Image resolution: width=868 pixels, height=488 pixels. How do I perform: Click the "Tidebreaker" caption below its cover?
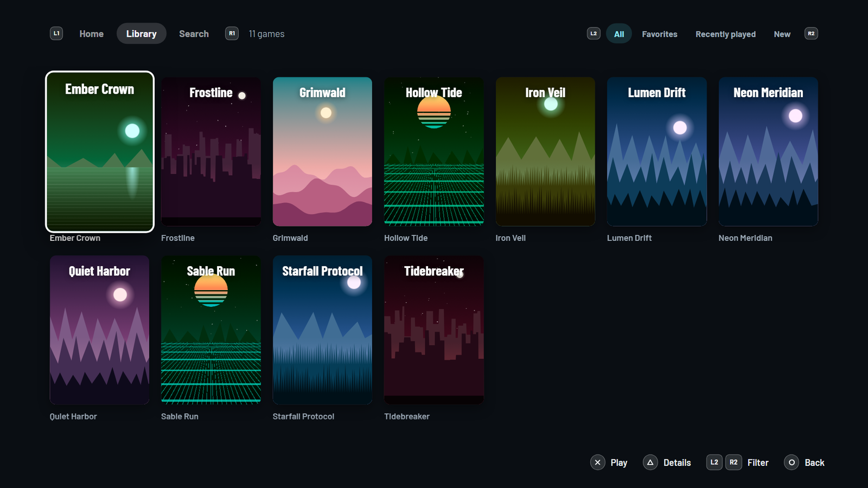tap(407, 416)
